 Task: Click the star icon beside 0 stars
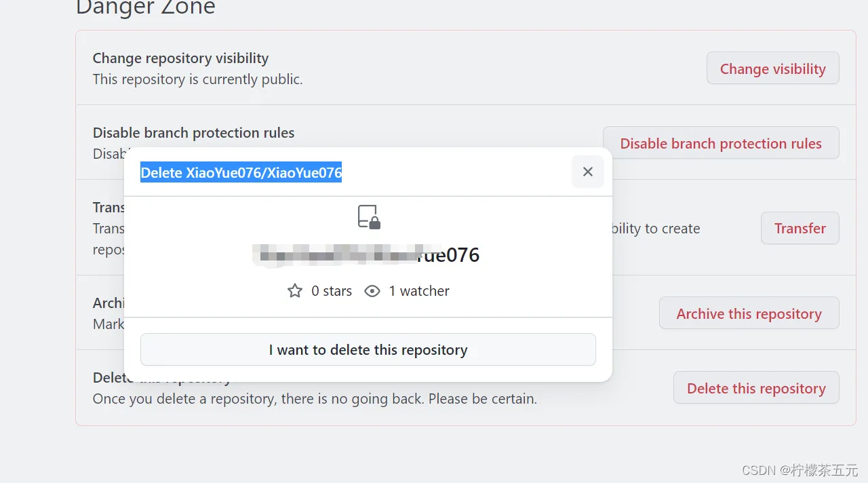tap(295, 291)
